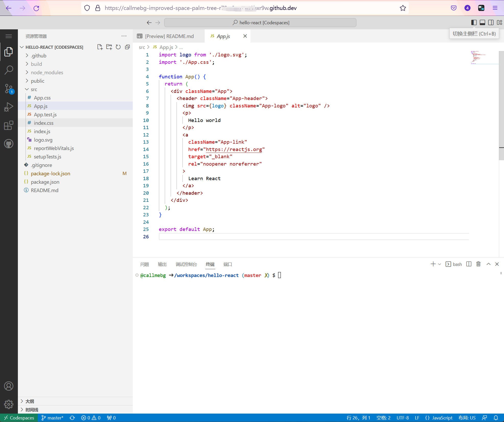
Task: Open the Explorer view in activity bar
Action: (x=9, y=52)
